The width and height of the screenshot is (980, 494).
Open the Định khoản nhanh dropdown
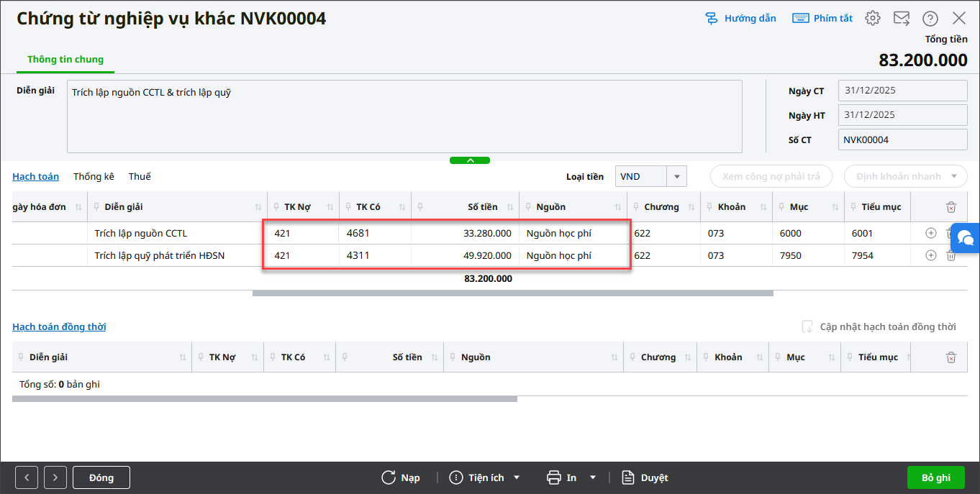click(x=906, y=176)
